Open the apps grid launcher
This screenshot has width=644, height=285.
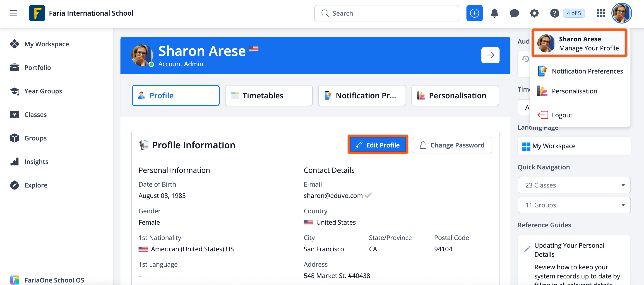[601, 13]
